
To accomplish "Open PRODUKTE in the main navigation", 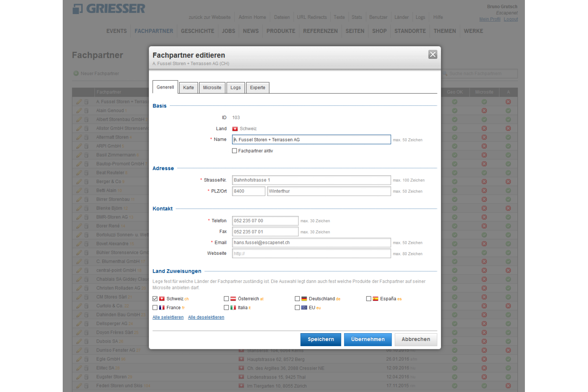I will point(281,31).
